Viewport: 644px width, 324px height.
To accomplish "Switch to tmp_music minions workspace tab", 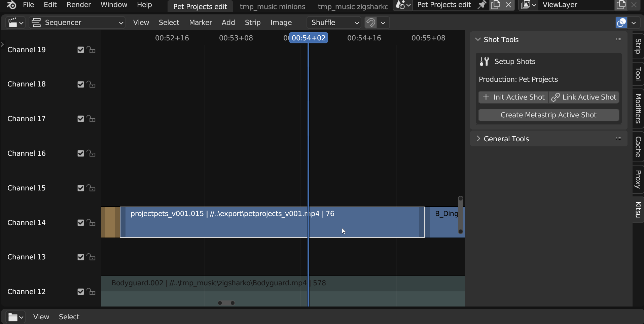I will click(273, 6).
